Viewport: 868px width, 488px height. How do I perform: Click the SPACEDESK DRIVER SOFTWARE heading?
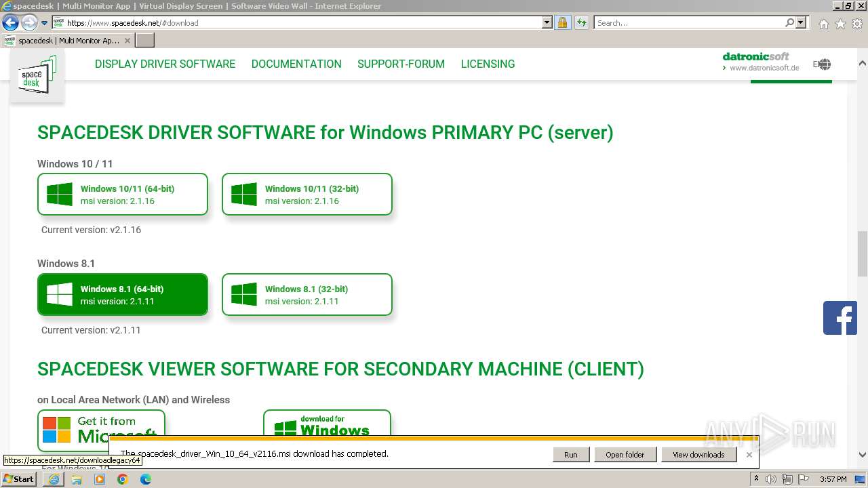[x=325, y=132]
